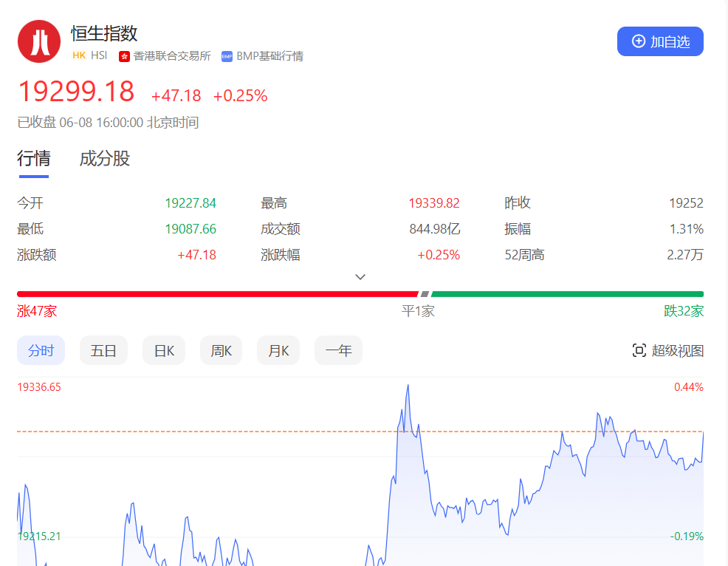Click the red rising stocks bar segment
The height and width of the screenshot is (566, 728).
pyautogui.click(x=218, y=294)
